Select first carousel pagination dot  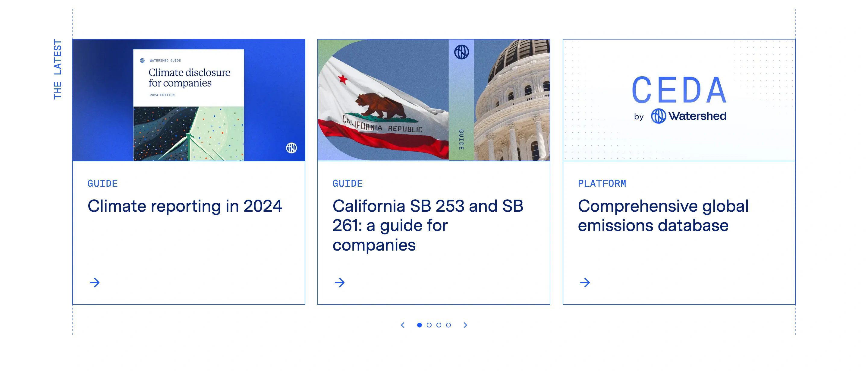click(420, 325)
